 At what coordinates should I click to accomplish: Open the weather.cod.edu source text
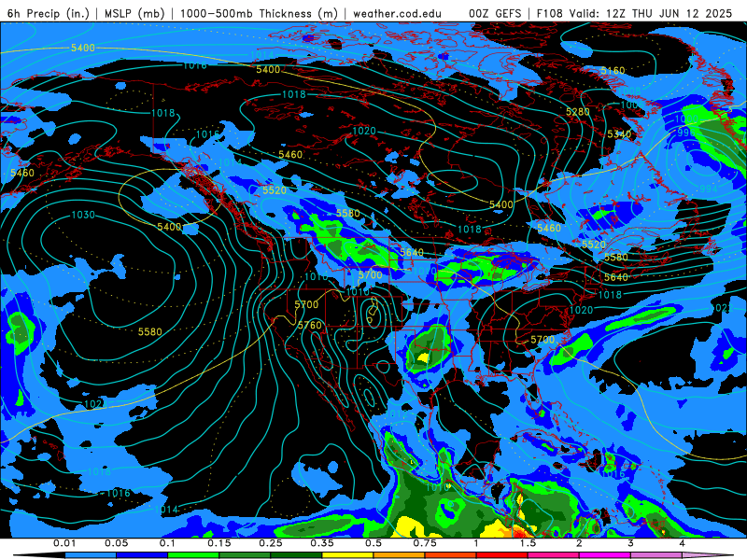pos(397,13)
